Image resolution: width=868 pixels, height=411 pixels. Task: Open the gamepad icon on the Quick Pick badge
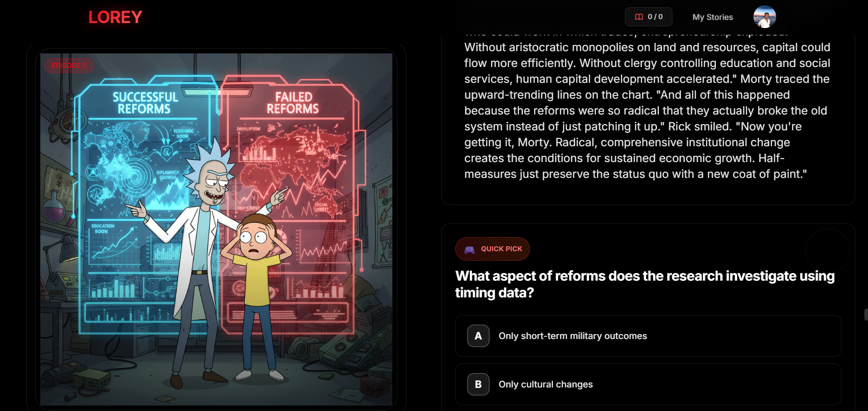point(469,249)
